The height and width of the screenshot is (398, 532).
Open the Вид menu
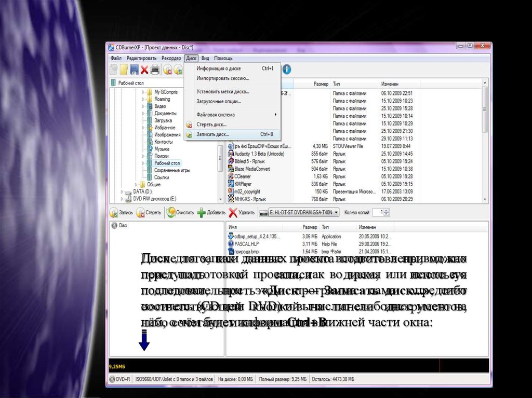click(204, 58)
